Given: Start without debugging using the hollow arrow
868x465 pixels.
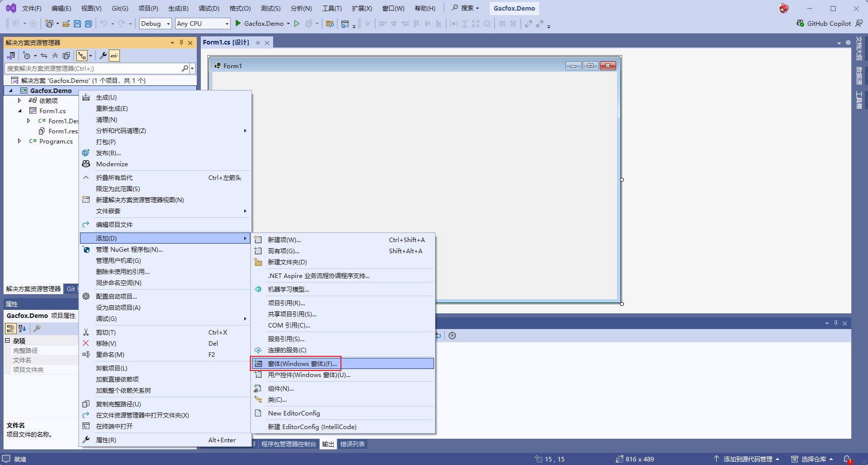Looking at the screenshot, I should (297, 23).
